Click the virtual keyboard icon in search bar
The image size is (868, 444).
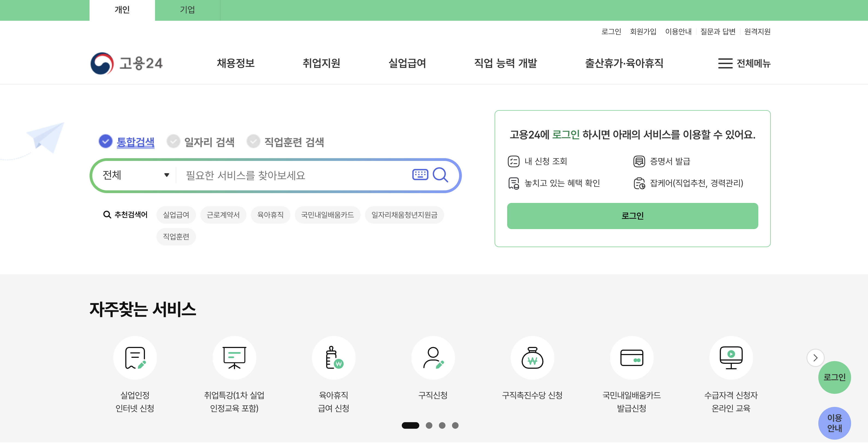tap(420, 174)
